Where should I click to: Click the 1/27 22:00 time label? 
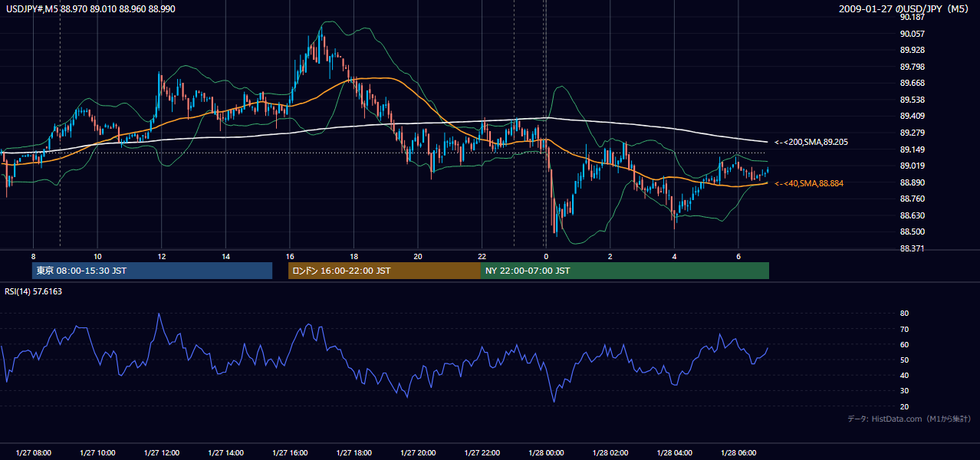point(482,453)
